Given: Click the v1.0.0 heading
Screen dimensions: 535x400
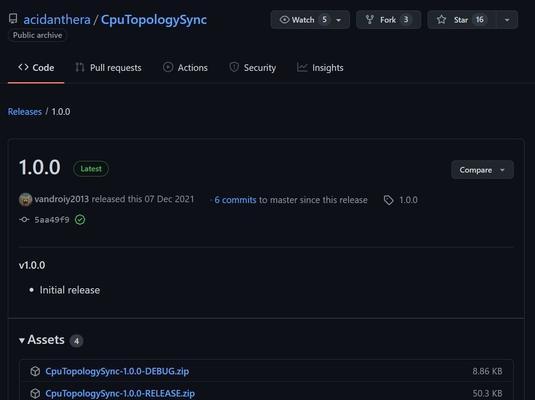Looking at the screenshot, I should (x=32, y=265).
